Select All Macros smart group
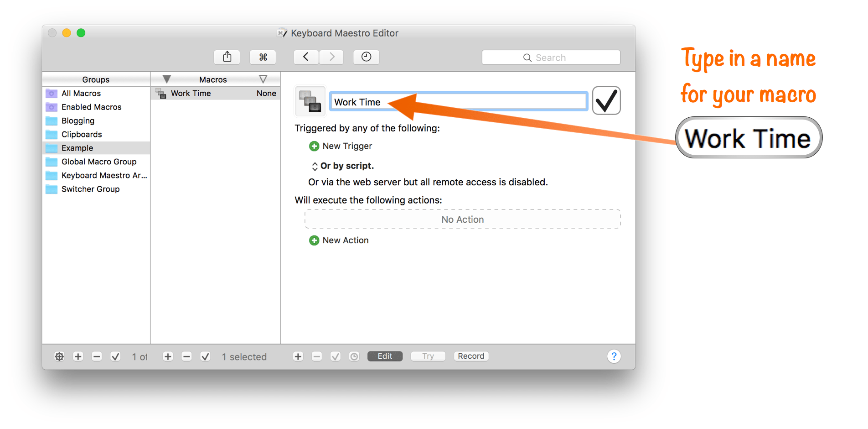The image size is (868, 429). click(96, 93)
